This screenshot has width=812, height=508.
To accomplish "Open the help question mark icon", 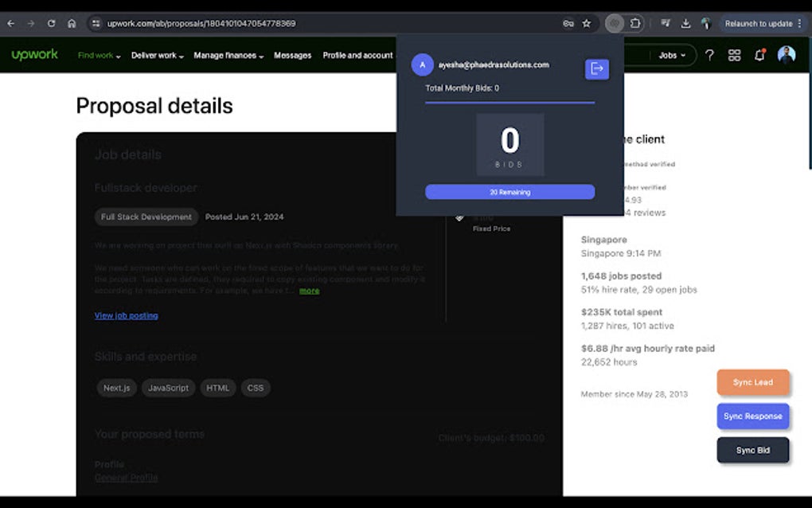I will [709, 55].
